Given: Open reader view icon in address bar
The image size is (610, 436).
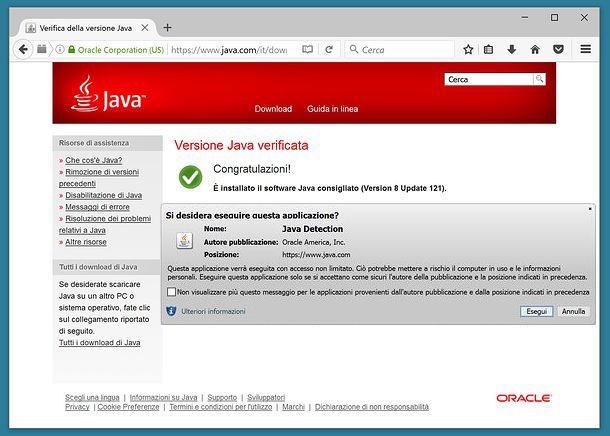Looking at the screenshot, I should point(307,49).
